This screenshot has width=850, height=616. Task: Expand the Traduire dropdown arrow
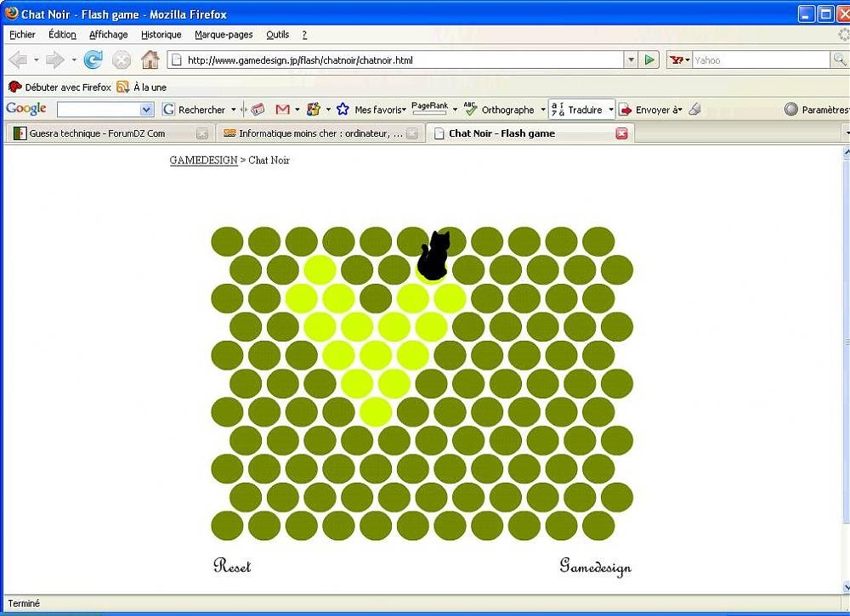[610, 110]
